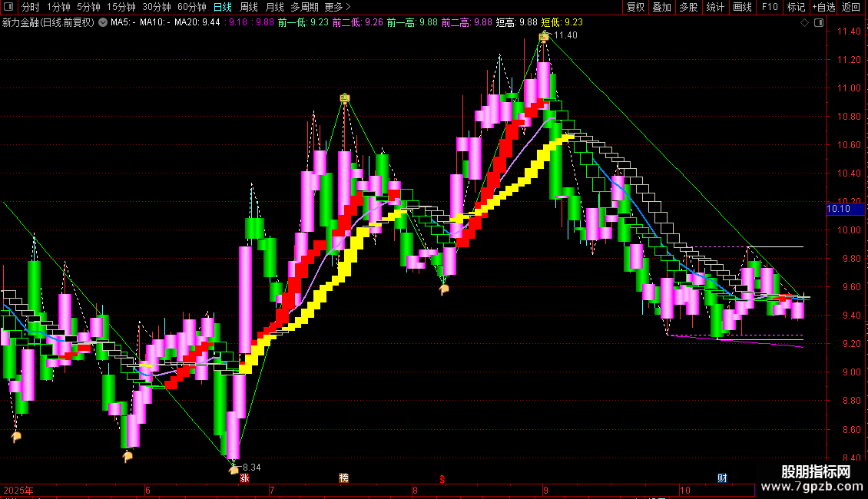Open the 多周期 multi-period view
868x499 pixels.
coord(304,7)
